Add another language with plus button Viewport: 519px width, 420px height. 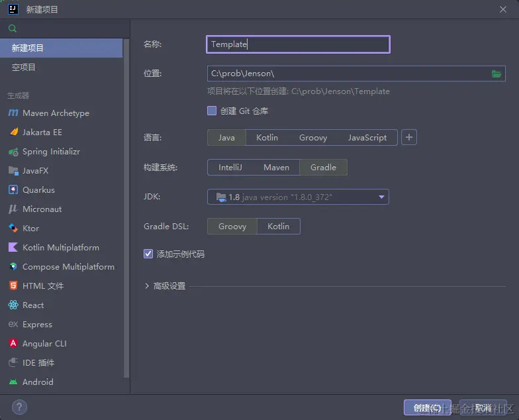click(409, 137)
